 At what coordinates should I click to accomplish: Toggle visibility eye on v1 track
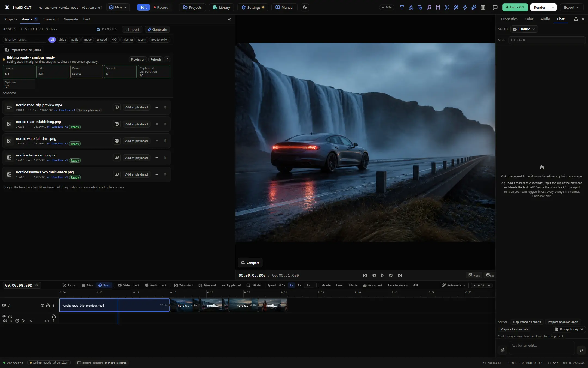pyautogui.click(x=42, y=305)
